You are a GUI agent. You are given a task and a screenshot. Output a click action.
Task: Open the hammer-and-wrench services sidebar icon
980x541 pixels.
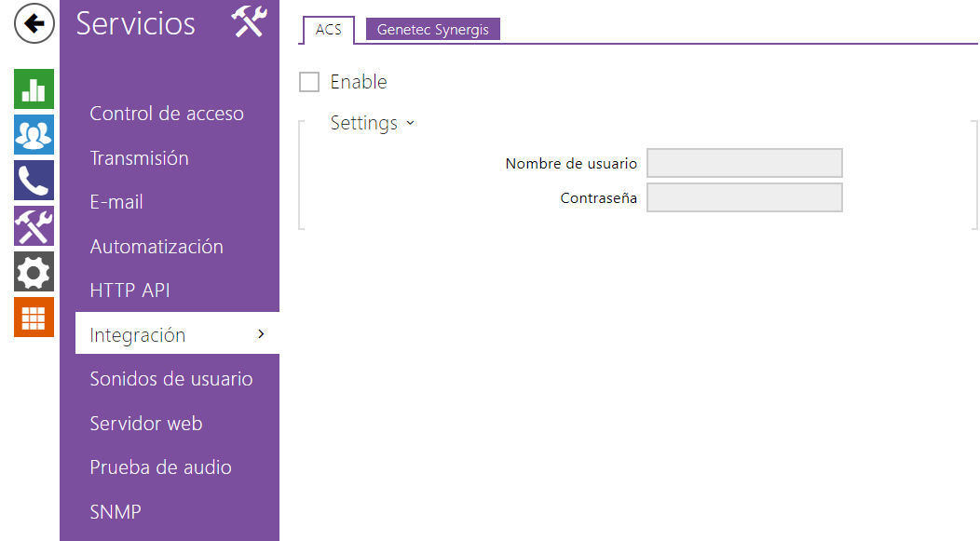[34, 225]
